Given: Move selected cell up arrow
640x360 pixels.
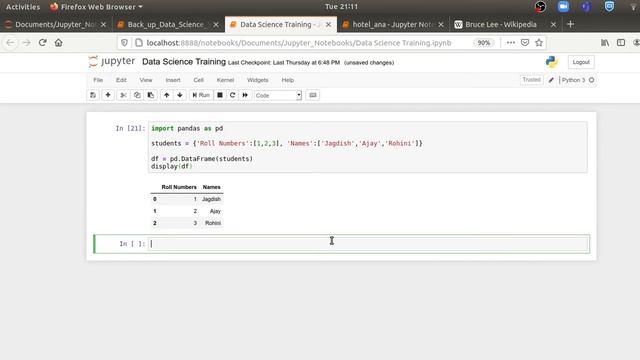Looking at the screenshot, I should pos(167,95).
